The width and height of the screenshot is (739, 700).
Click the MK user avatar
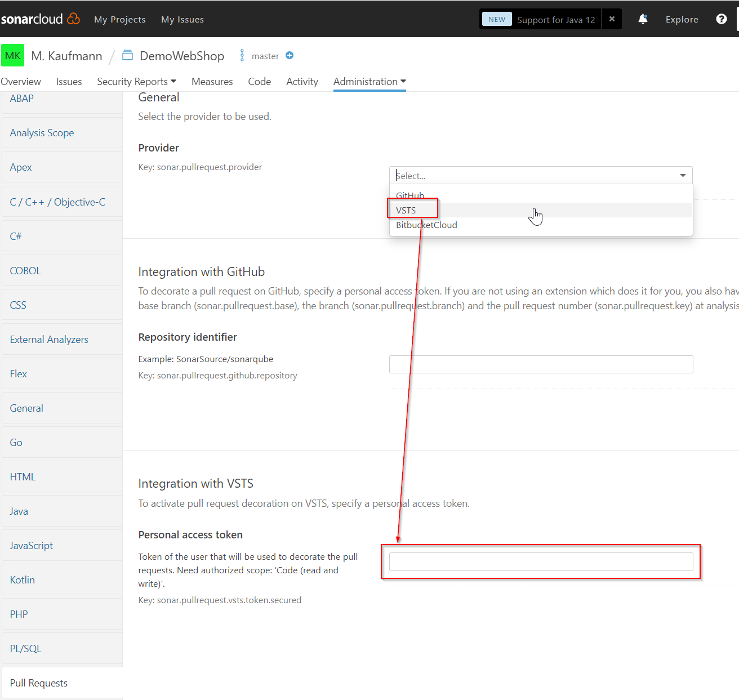(x=12, y=56)
